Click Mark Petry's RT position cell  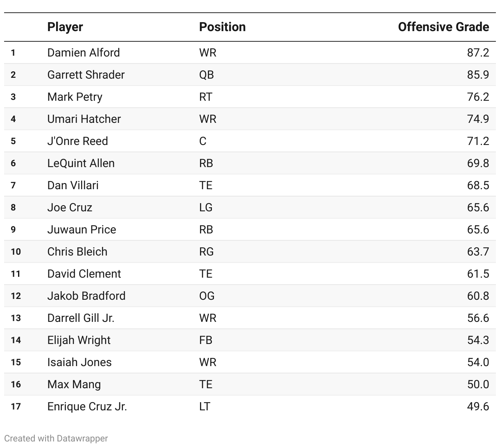pos(206,97)
